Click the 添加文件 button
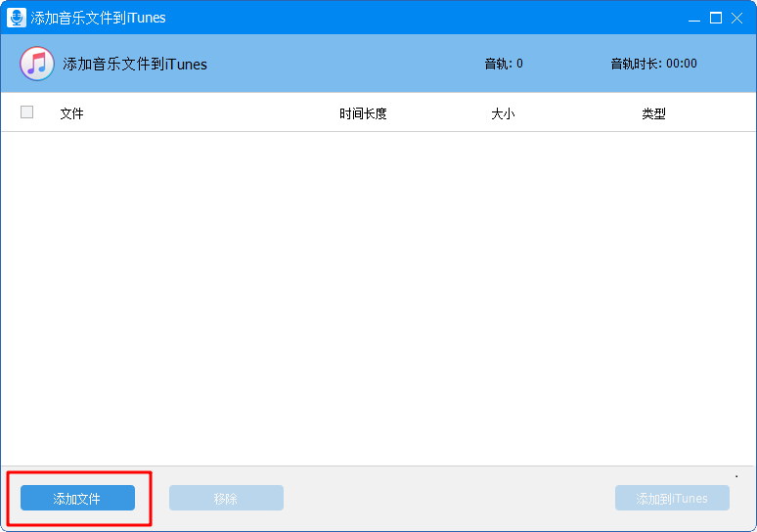The image size is (757, 532). [x=77, y=498]
